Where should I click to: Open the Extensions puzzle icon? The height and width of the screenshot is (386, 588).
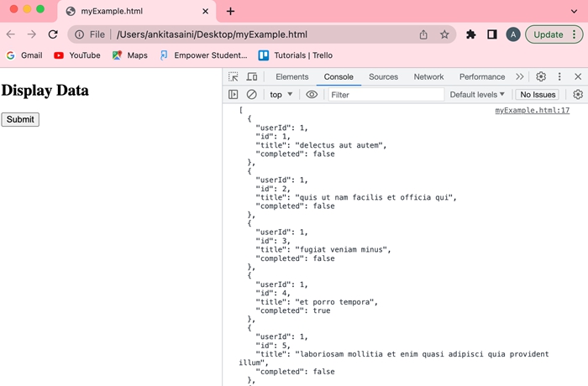[x=471, y=34]
